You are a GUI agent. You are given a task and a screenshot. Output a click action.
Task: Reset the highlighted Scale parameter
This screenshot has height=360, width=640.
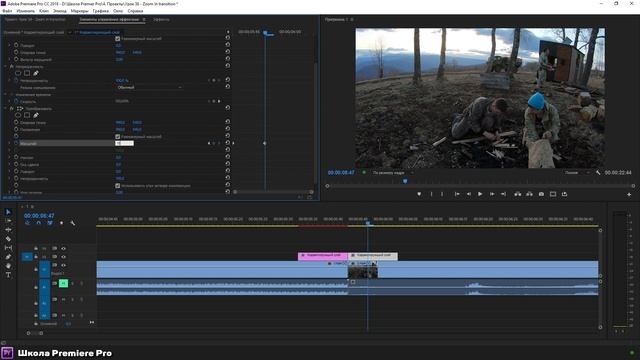(x=228, y=143)
